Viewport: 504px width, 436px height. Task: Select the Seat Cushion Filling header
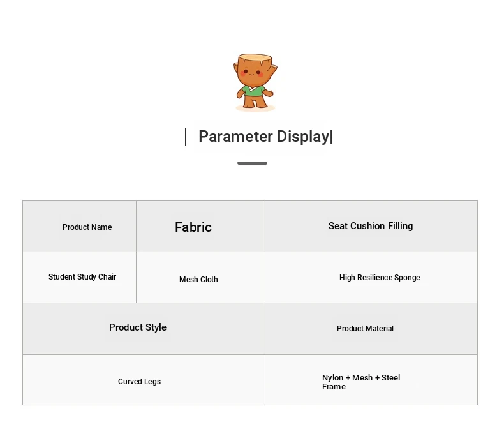[371, 227]
